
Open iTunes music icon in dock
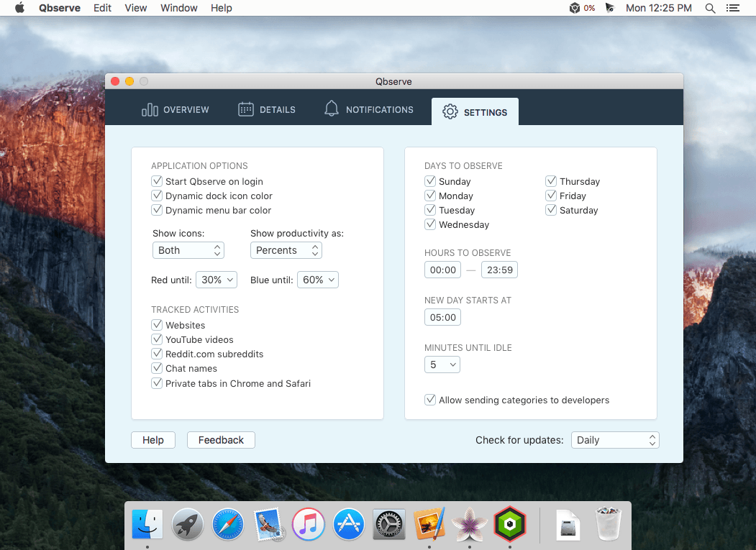309,523
